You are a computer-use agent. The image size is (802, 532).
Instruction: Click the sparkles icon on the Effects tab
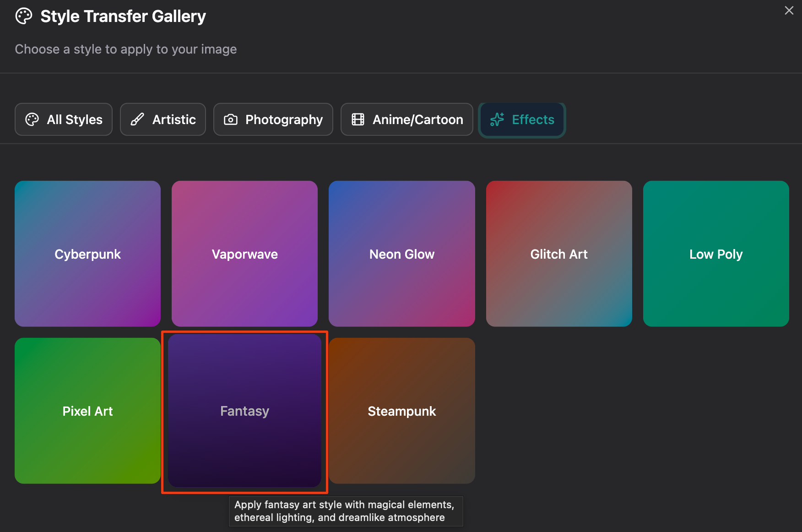[x=497, y=119]
